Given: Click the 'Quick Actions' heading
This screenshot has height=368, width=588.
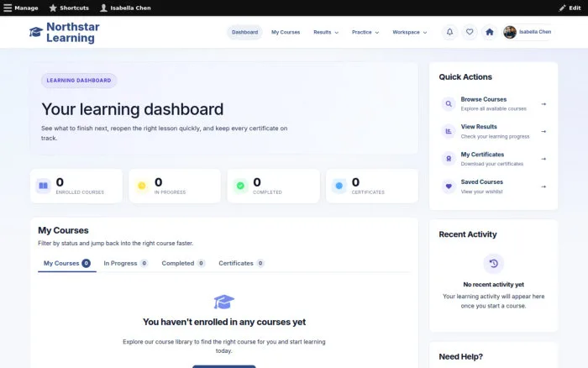Looking at the screenshot, I should (465, 77).
